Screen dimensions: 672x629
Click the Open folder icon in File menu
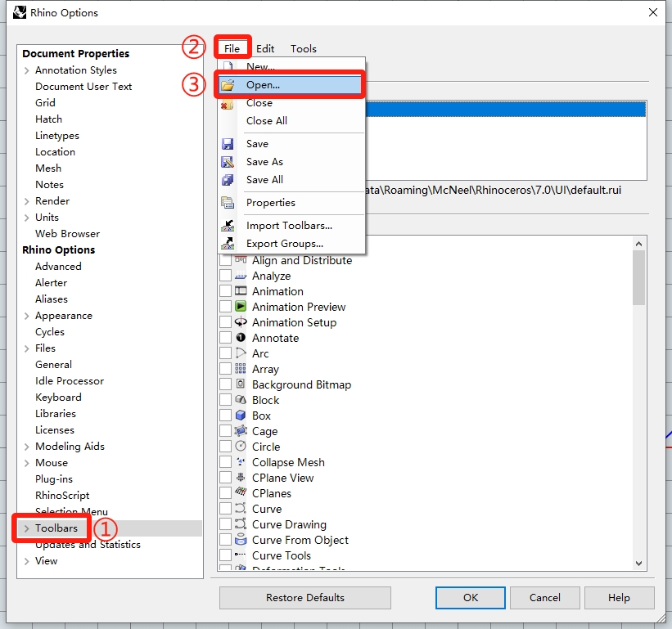click(x=228, y=85)
